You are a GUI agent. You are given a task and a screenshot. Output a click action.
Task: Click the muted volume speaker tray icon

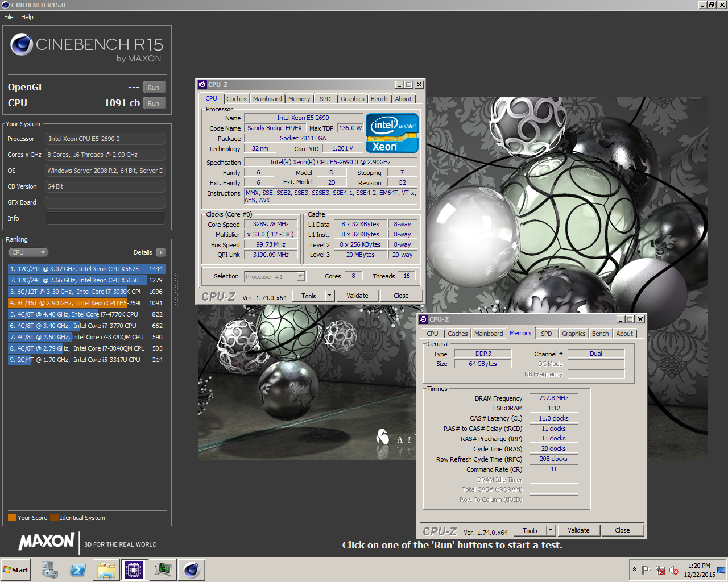point(674,570)
